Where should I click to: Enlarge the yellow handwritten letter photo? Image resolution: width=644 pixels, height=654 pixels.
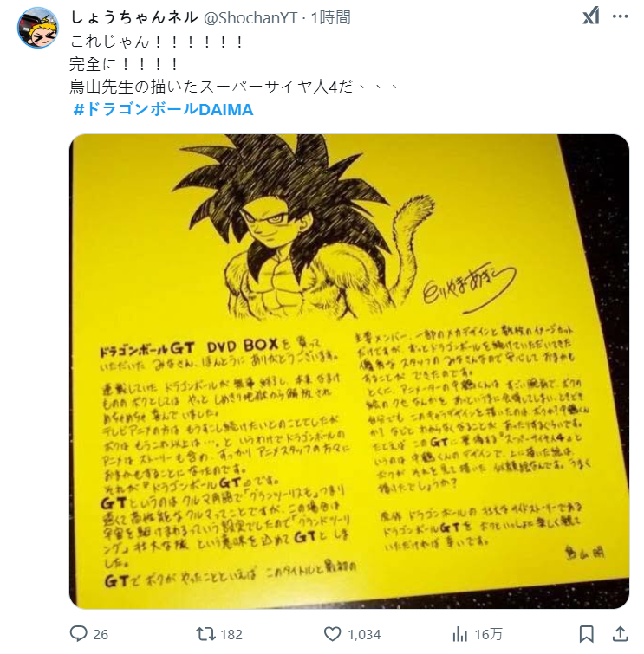[x=349, y=372]
